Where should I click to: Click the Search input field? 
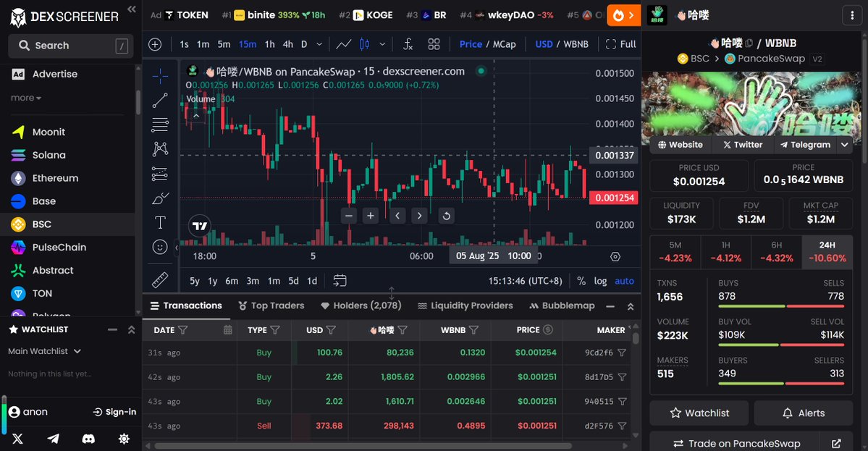tap(71, 46)
